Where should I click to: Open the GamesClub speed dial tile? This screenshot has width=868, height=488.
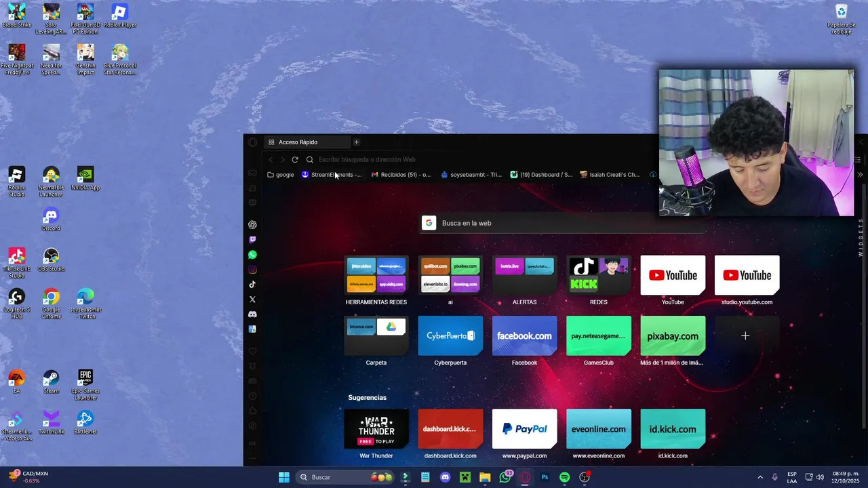point(598,335)
